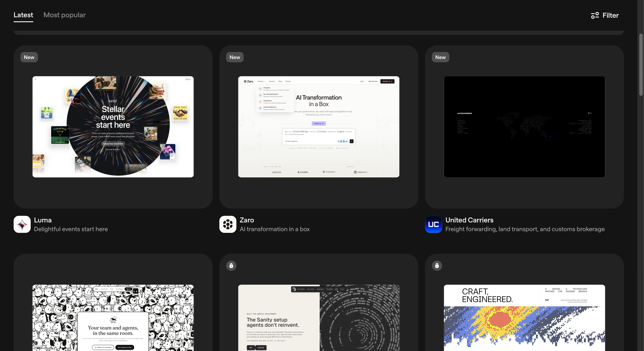Viewport: 644px width, 351px height.
Task: Click the 'AI transformation in a box' description
Action: point(275,229)
